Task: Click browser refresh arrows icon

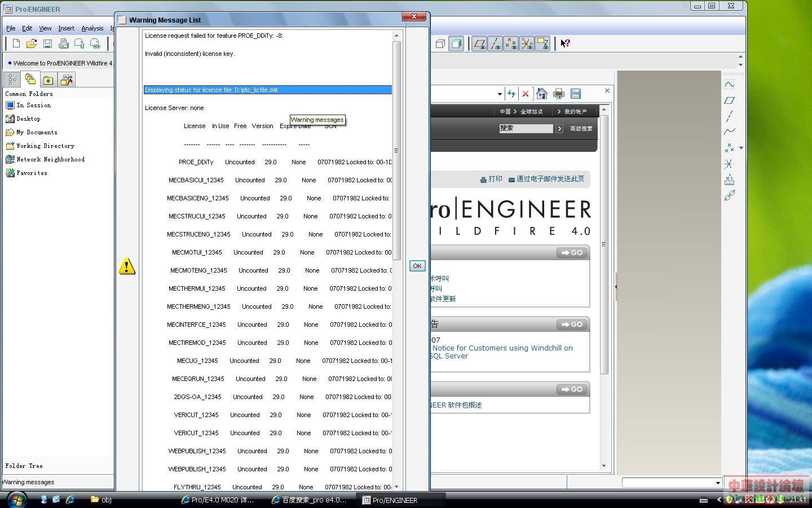Action: (x=511, y=94)
